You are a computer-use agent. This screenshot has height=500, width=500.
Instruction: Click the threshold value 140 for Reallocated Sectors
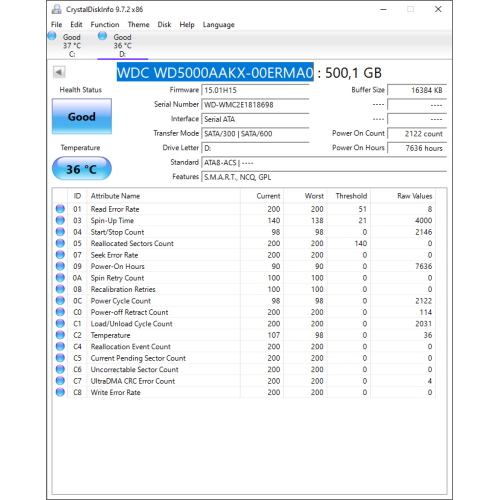coord(361,244)
